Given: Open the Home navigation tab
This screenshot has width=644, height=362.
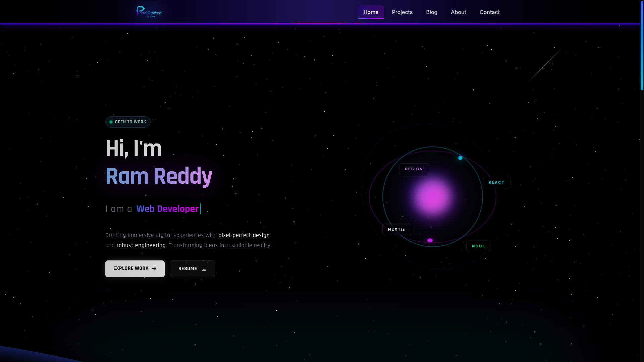Looking at the screenshot, I should point(371,12).
